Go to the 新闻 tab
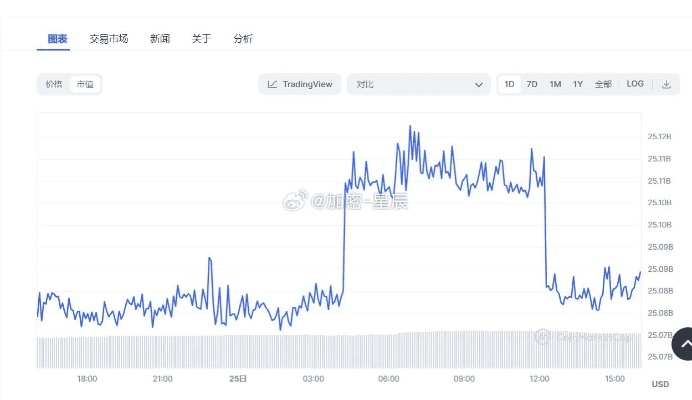 [160, 39]
